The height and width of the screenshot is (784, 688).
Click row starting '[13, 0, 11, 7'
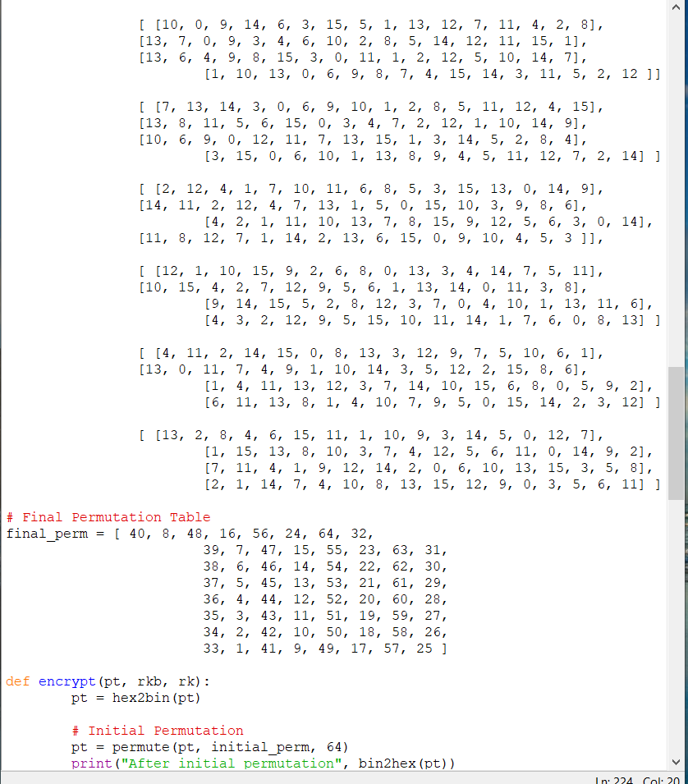pos(363,369)
